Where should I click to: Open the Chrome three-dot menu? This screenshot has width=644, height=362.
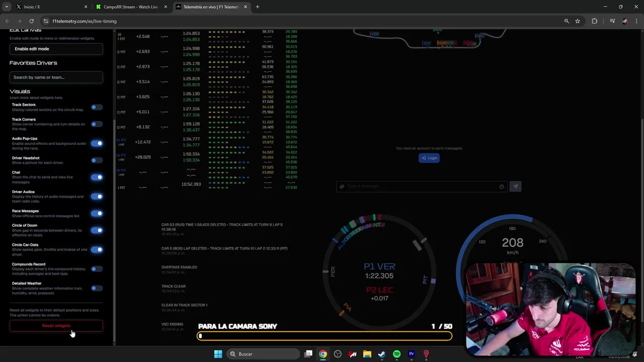[x=637, y=21]
